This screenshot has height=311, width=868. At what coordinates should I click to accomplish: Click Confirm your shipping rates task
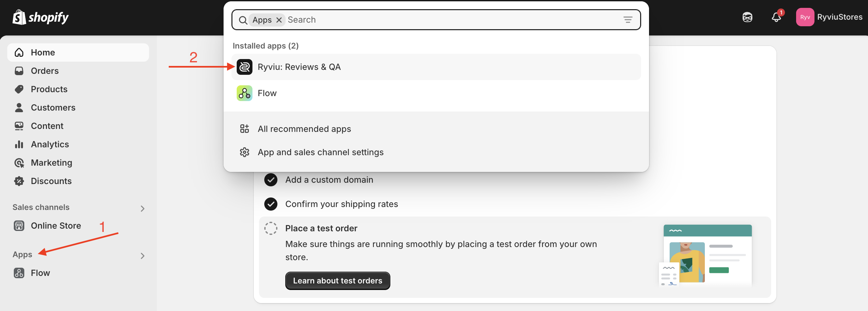[x=342, y=204]
